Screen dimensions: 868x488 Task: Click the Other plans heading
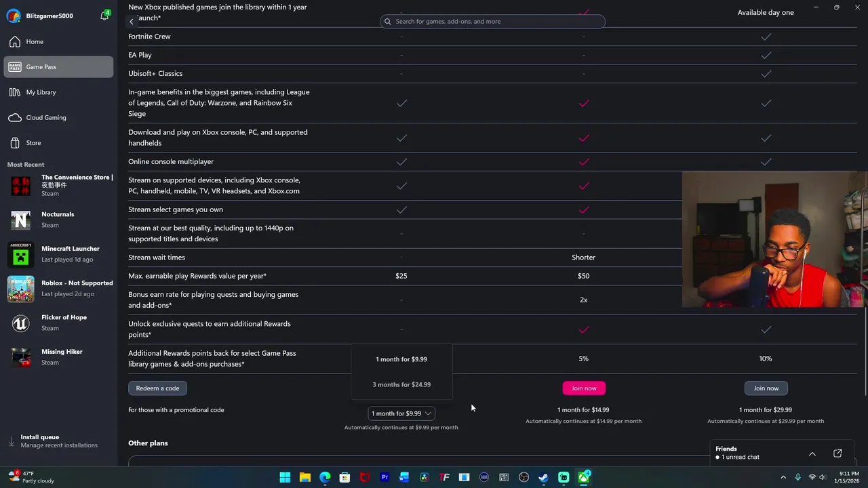pyautogui.click(x=148, y=443)
